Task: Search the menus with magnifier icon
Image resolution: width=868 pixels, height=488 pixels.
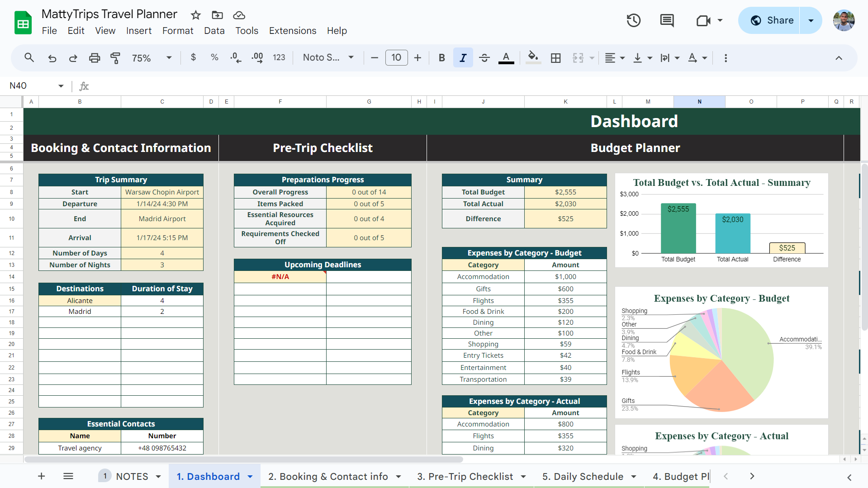Action: tap(29, 58)
